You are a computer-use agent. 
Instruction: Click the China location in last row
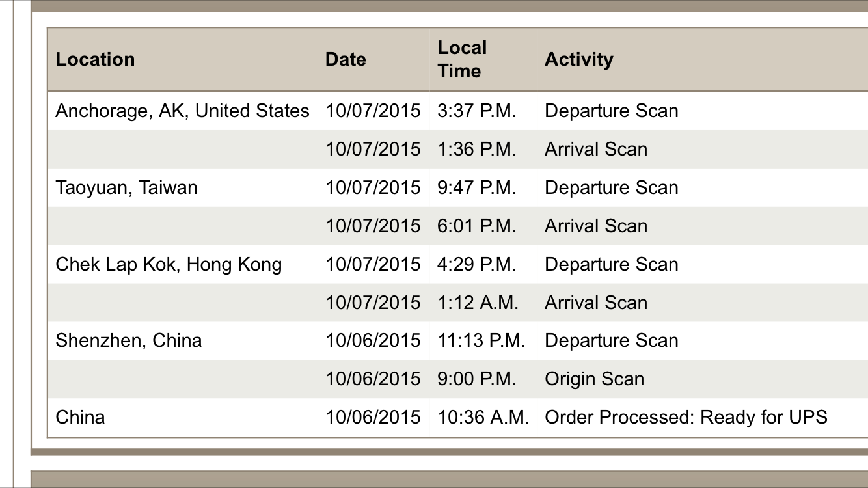pyautogui.click(x=80, y=417)
